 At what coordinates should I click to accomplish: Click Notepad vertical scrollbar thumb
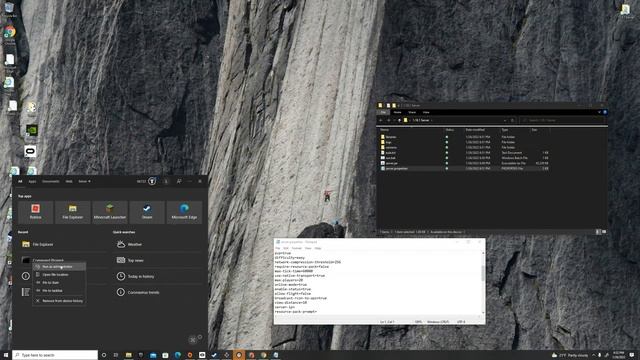tap(484, 273)
